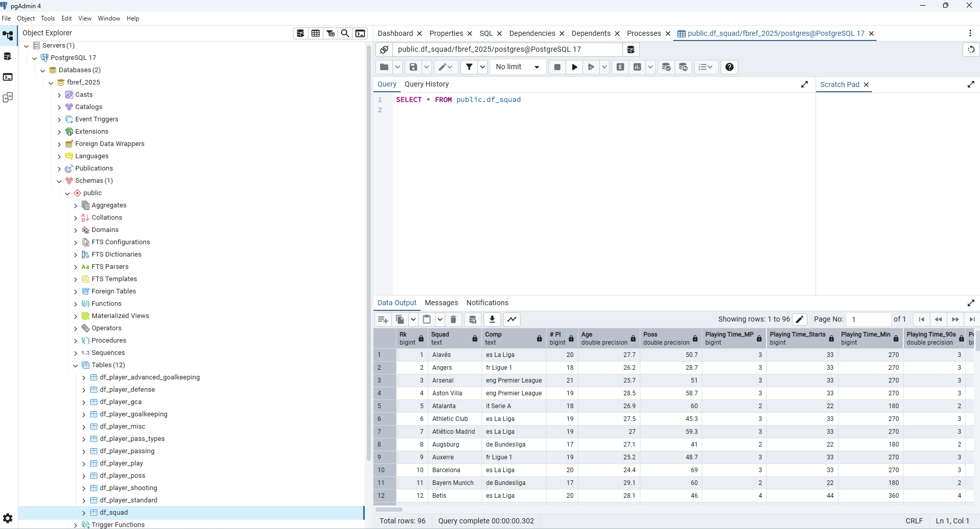The height and width of the screenshot is (529, 980).
Task: Download results as CSV
Action: click(492, 320)
